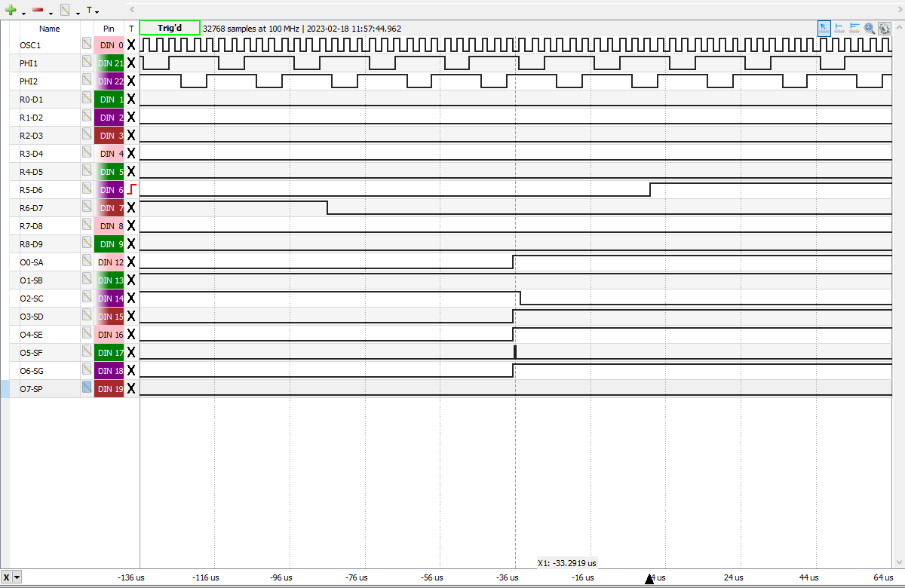Toggle the trigger condition for R5-D6
Image resolution: width=905 pixels, height=588 pixels.
(131, 189)
